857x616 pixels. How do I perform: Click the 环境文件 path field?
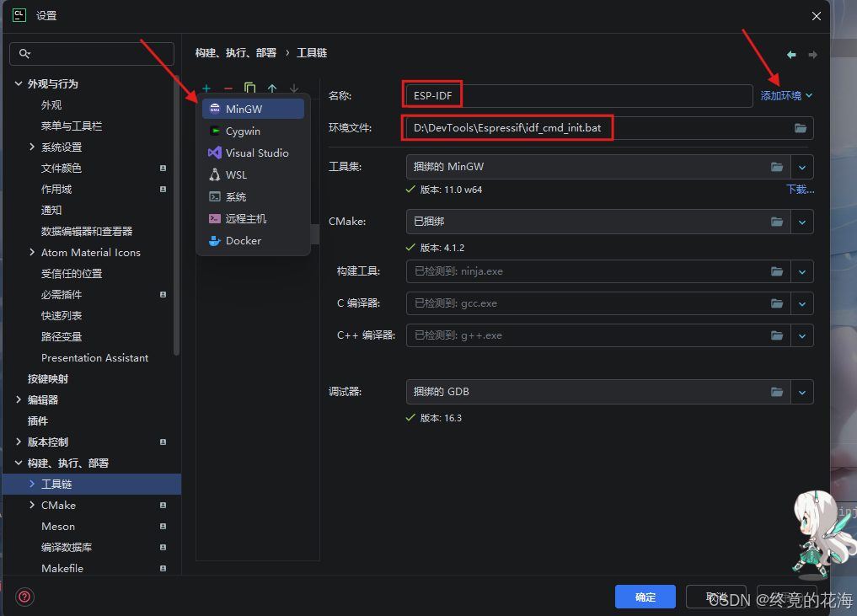pyautogui.click(x=609, y=128)
